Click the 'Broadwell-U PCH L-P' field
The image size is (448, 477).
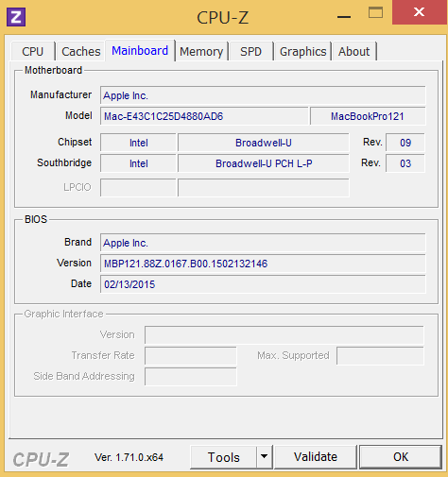pos(264,163)
